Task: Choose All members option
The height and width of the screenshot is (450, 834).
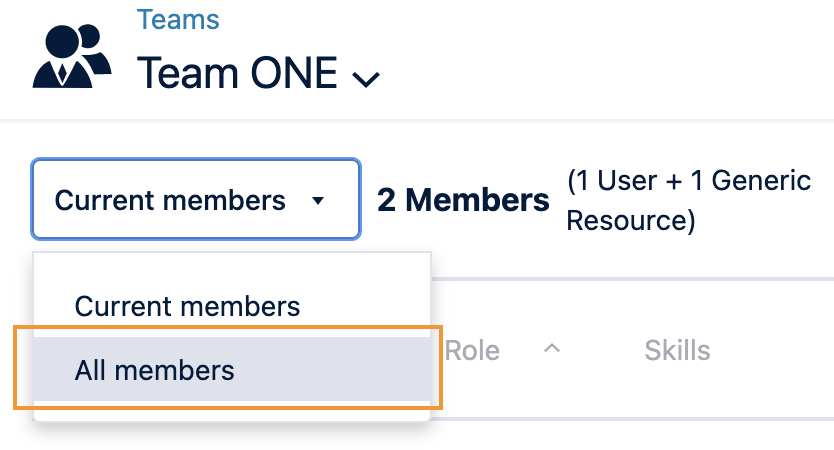Action: [155, 371]
